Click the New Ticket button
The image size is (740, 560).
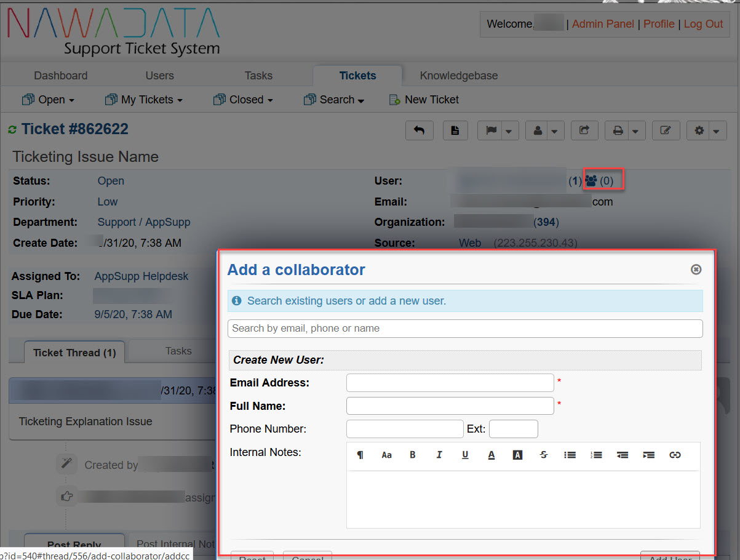(x=424, y=100)
